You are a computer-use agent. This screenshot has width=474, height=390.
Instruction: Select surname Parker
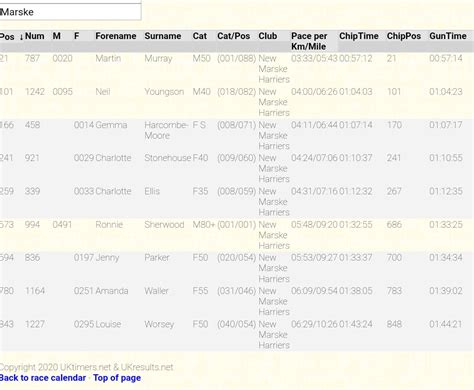(x=157, y=258)
